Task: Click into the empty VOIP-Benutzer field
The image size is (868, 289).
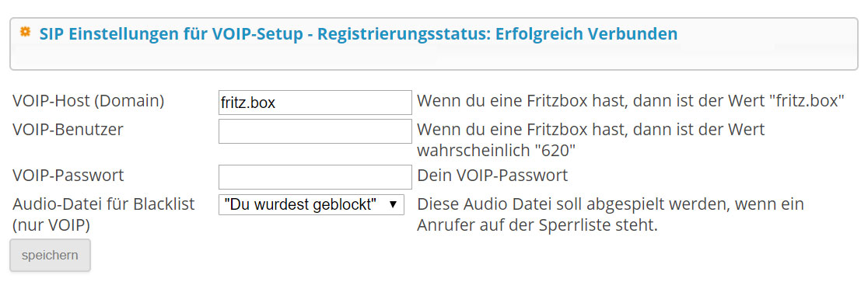Action: tap(315, 131)
